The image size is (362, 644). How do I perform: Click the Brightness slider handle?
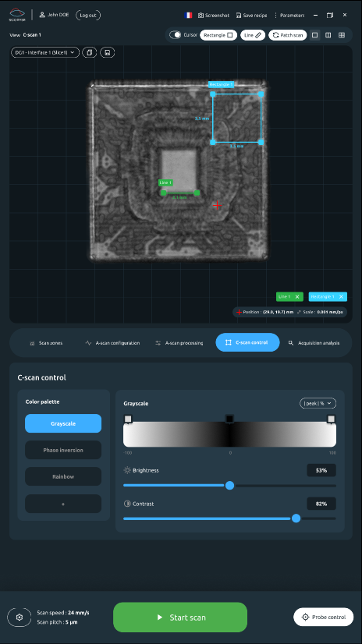pos(229,486)
